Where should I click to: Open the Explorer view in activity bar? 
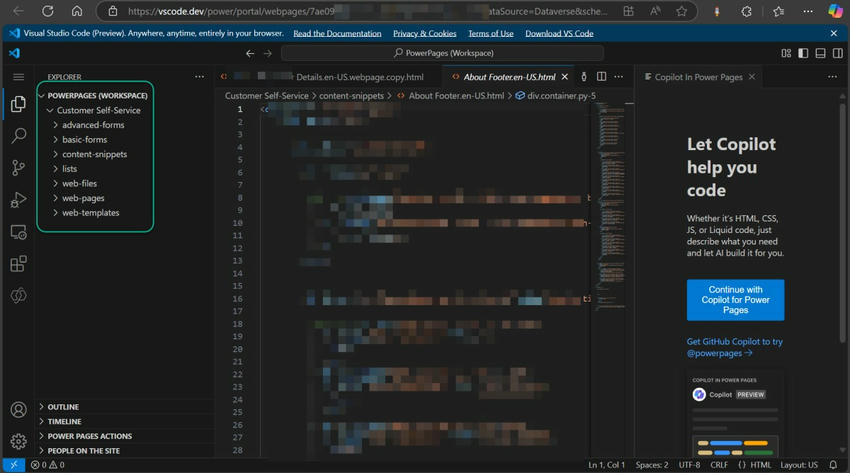click(x=18, y=103)
